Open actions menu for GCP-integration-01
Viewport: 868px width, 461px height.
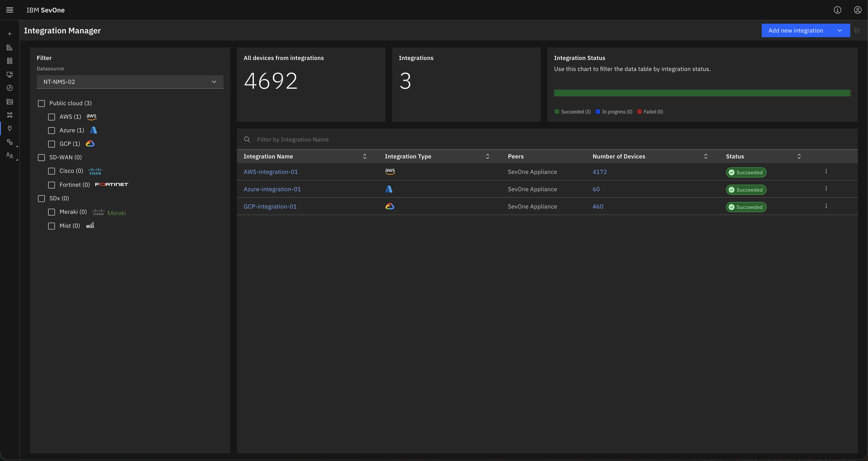click(826, 206)
